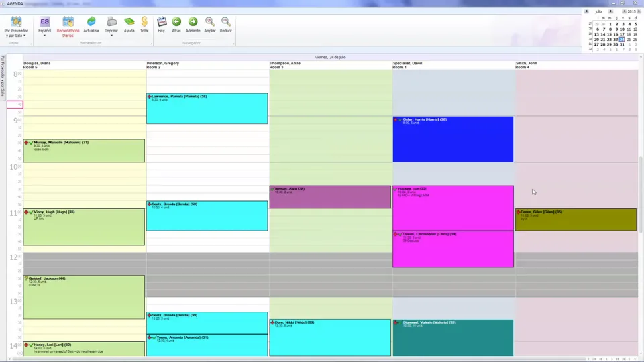Open Murray, Malcolm appointment block
Viewport: 644px width, 362px height.
click(x=84, y=151)
